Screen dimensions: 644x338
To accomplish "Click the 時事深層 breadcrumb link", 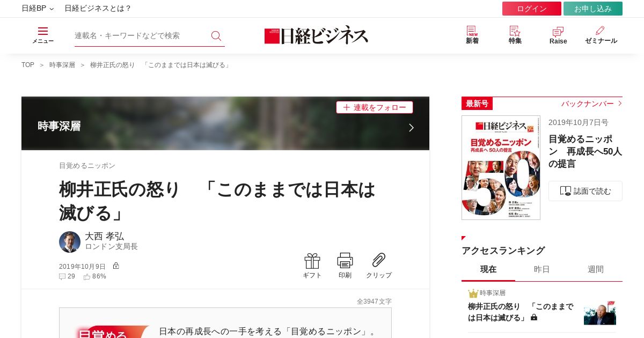I will coord(62,65).
